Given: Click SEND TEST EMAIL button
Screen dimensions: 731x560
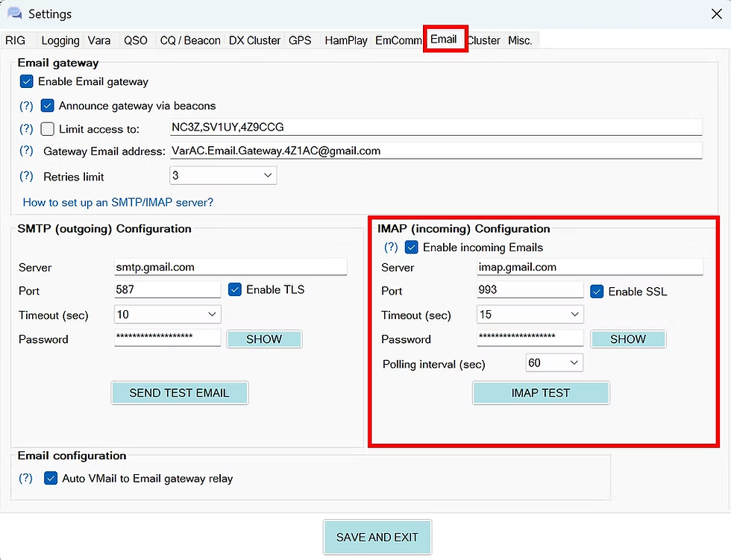Looking at the screenshot, I should click(180, 393).
